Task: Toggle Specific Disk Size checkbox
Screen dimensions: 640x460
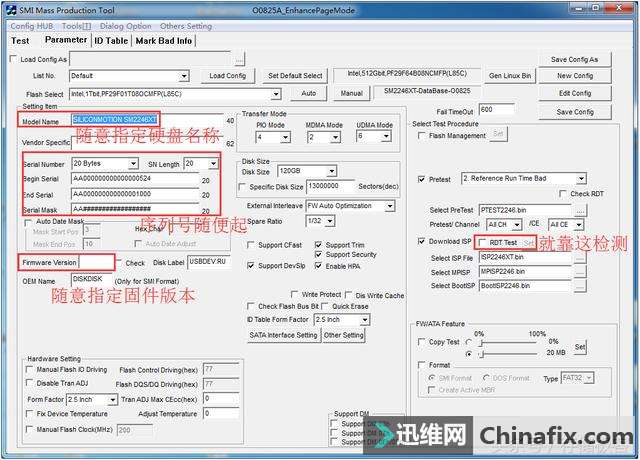Action: click(x=242, y=187)
